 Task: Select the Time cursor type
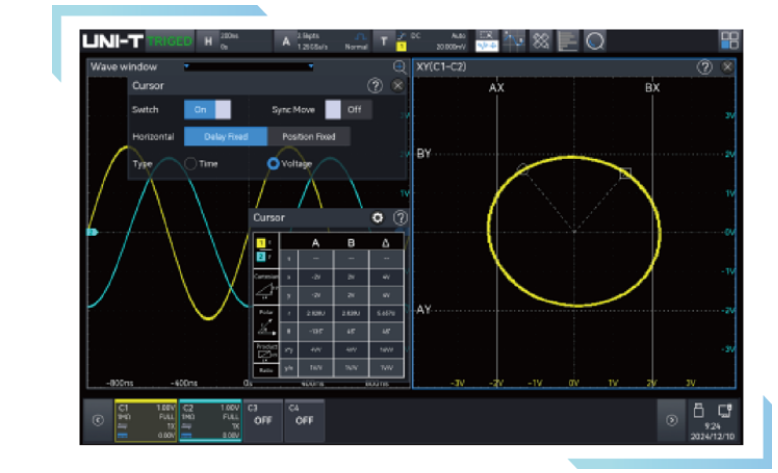click(191, 164)
